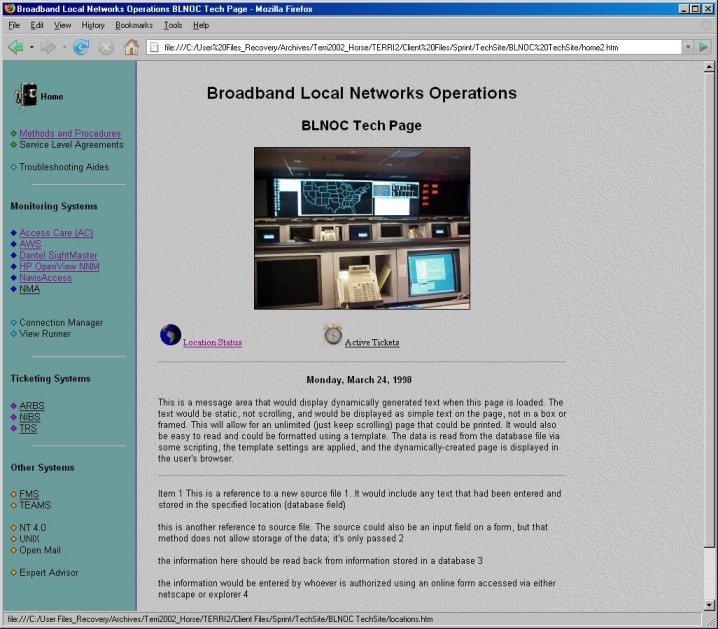Go to the browser Home icon
718x629 pixels.
click(131, 47)
